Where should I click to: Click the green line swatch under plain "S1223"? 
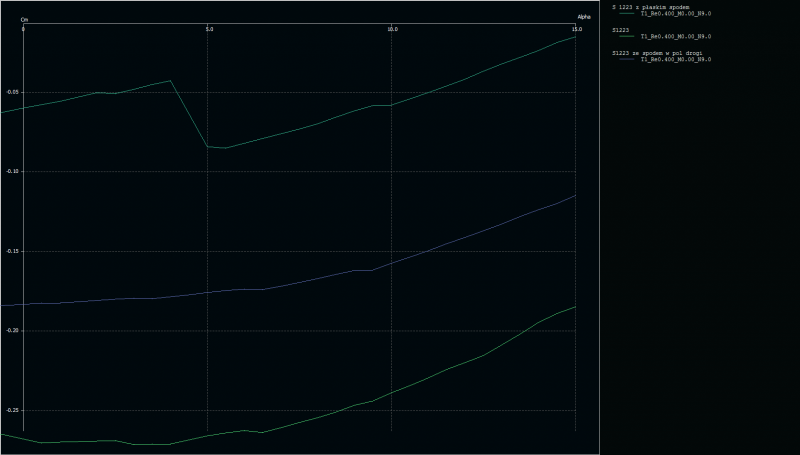pyautogui.click(x=627, y=37)
